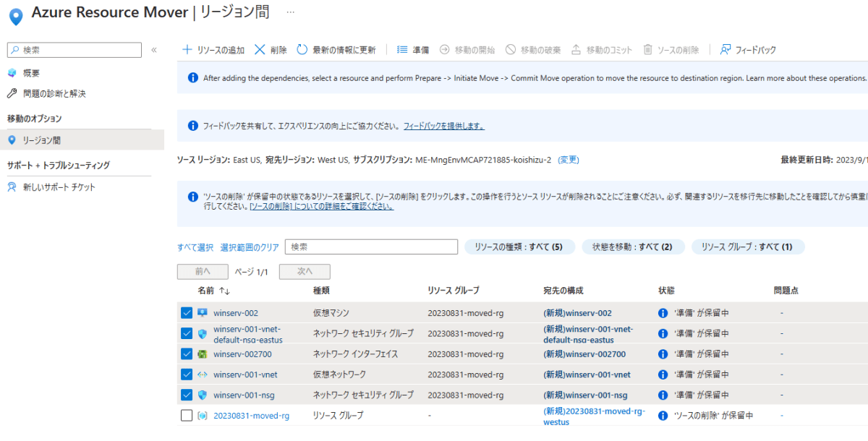
Task: Collapse the sidebar with the double chevron
Action: (x=154, y=50)
